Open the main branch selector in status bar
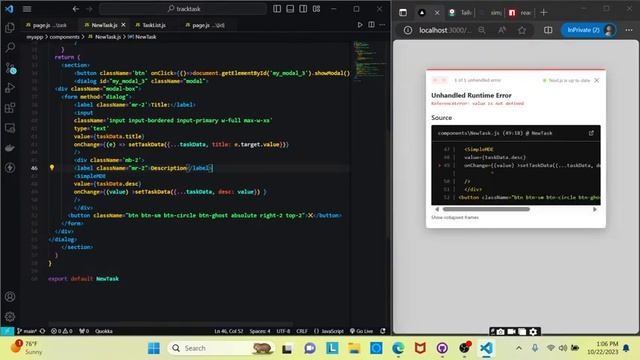 27,331
